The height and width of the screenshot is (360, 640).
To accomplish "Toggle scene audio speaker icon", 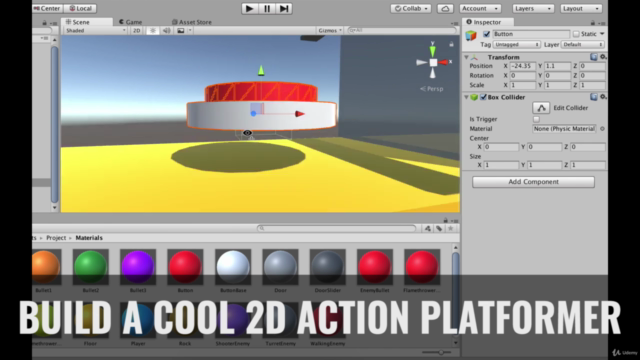I will 167,31.
